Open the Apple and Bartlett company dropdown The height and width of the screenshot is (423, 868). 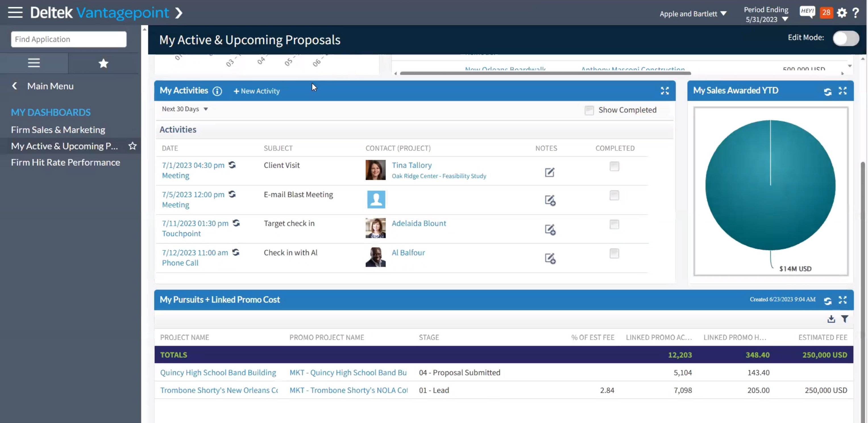pyautogui.click(x=692, y=13)
